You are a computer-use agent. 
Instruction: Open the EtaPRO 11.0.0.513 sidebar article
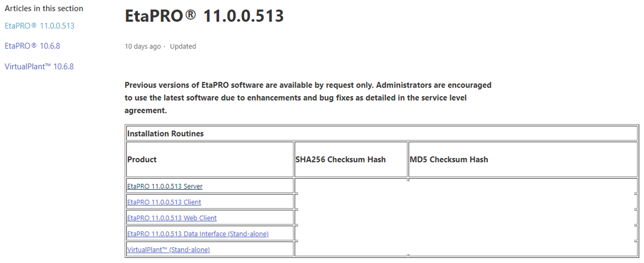coord(40,26)
